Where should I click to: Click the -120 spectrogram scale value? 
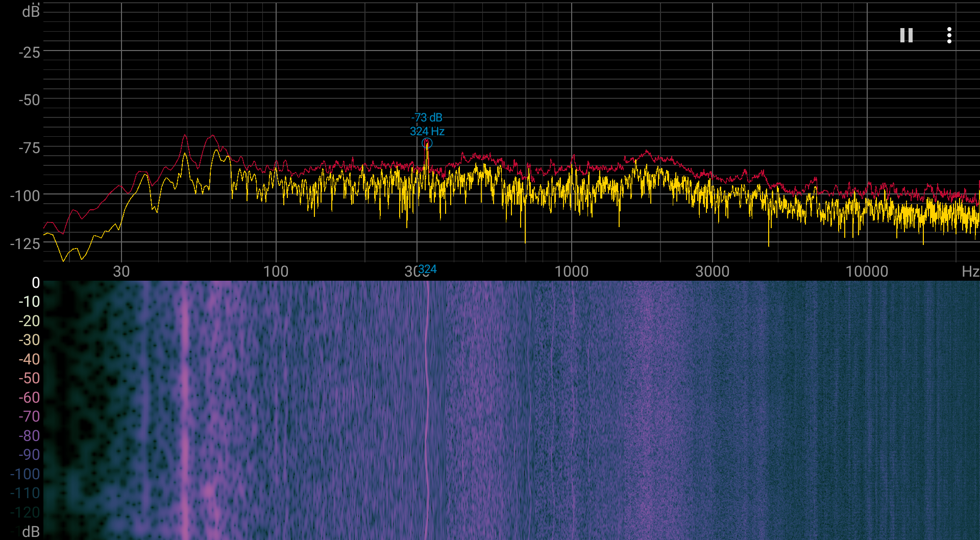(x=25, y=512)
